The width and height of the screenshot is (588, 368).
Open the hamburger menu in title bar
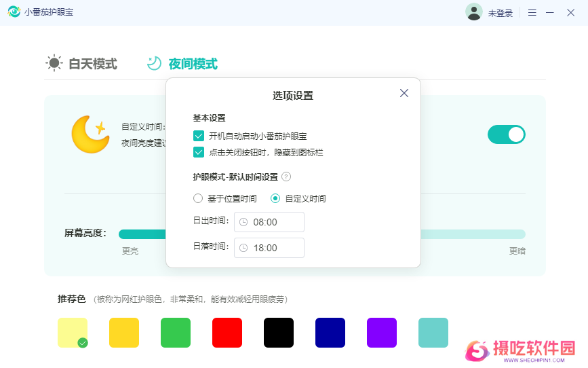point(532,13)
